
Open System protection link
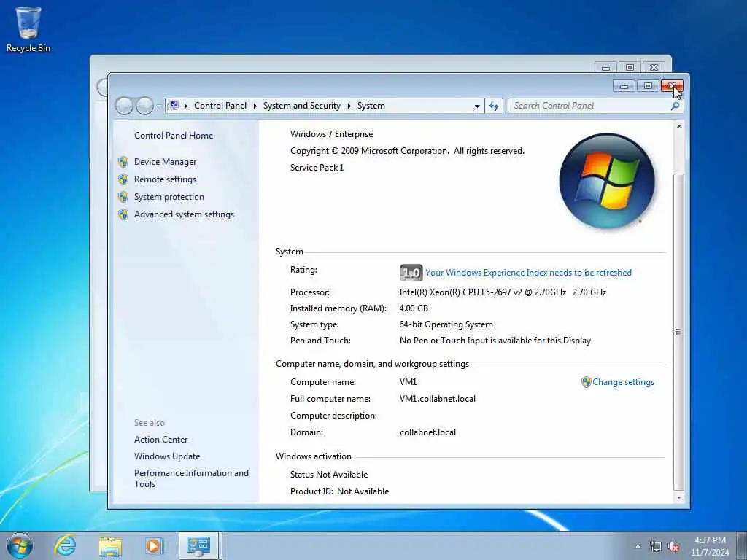[169, 197]
